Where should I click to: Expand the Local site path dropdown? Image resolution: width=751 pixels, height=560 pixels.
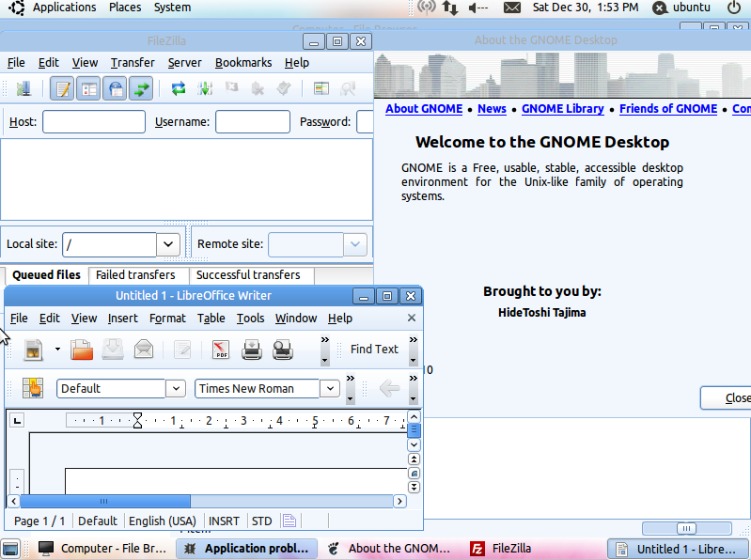click(168, 244)
